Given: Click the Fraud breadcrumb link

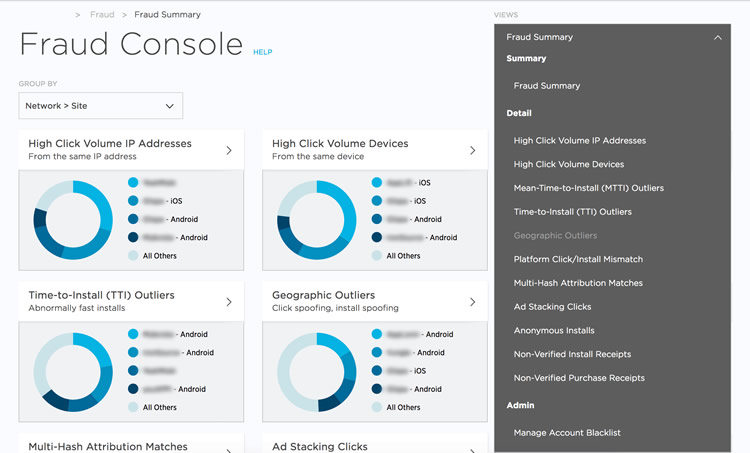Looking at the screenshot, I should pyautogui.click(x=102, y=15).
